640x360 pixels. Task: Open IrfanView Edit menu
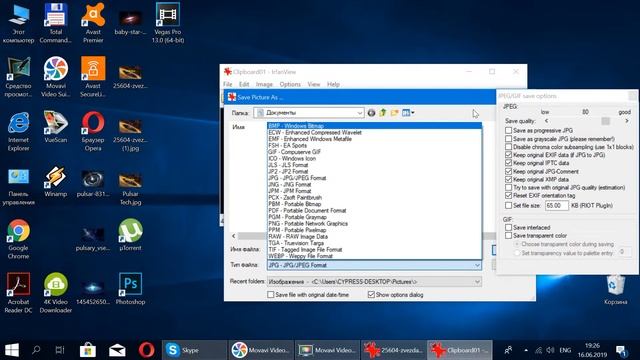[x=244, y=84]
